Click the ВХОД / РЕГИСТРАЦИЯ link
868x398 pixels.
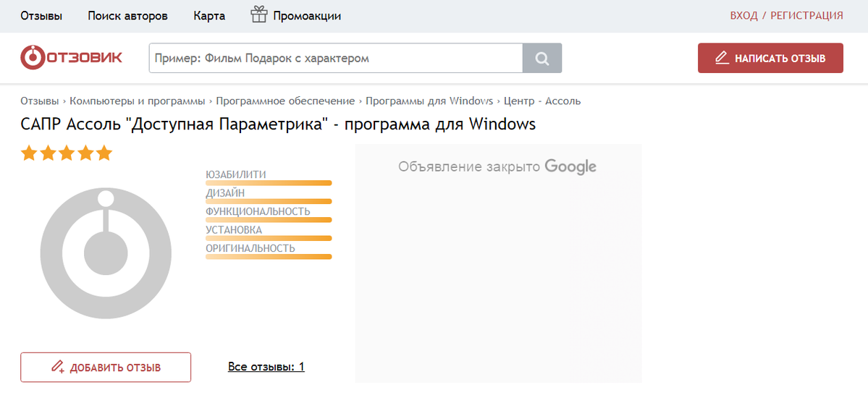pyautogui.click(x=787, y=15)
